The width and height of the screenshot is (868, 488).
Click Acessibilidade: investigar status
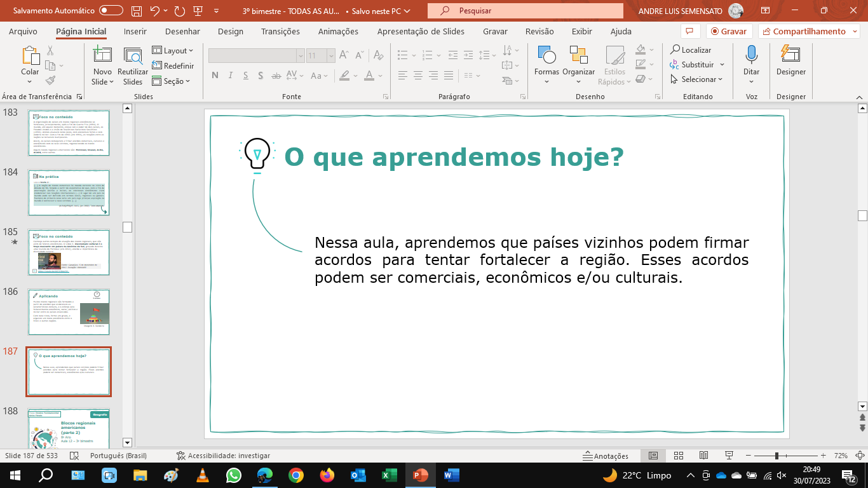[x=223, y=456]
